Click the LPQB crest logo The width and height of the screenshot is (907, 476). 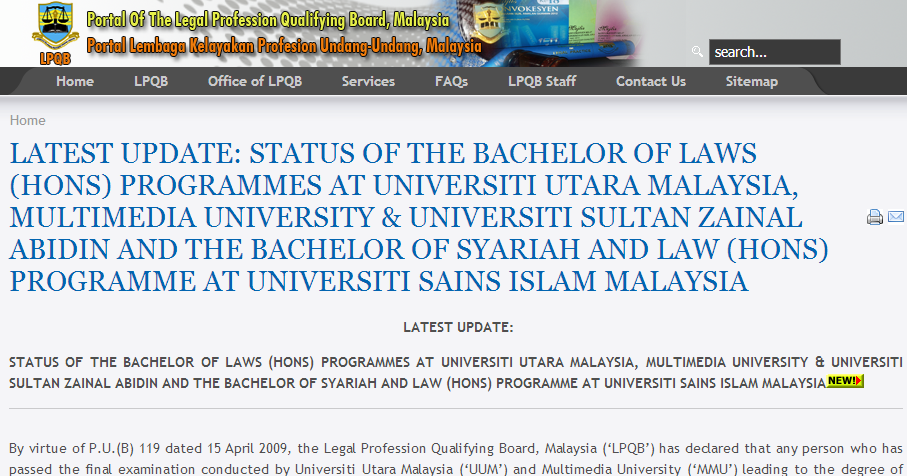pyautogui.click(x=56, y=33)
